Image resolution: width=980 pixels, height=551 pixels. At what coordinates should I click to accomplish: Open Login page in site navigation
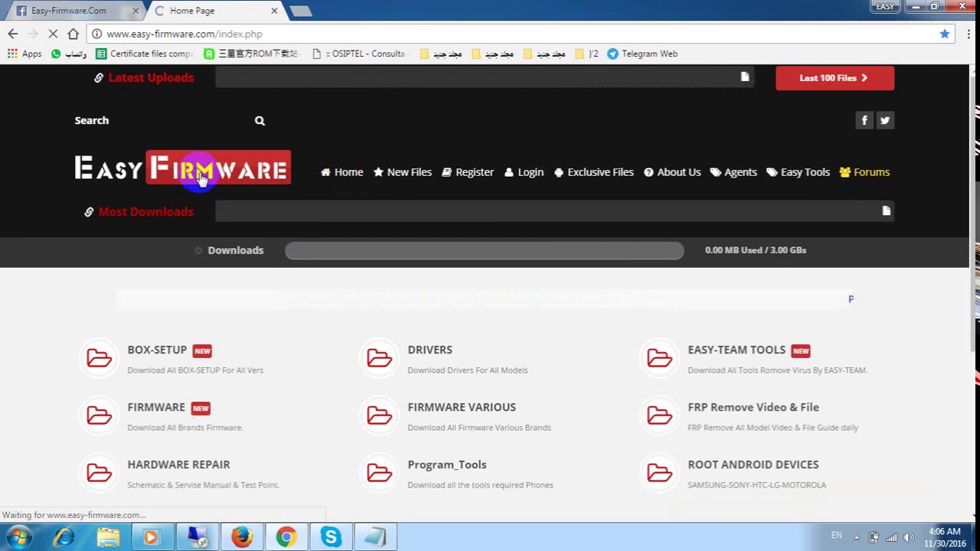coord(524,172)
